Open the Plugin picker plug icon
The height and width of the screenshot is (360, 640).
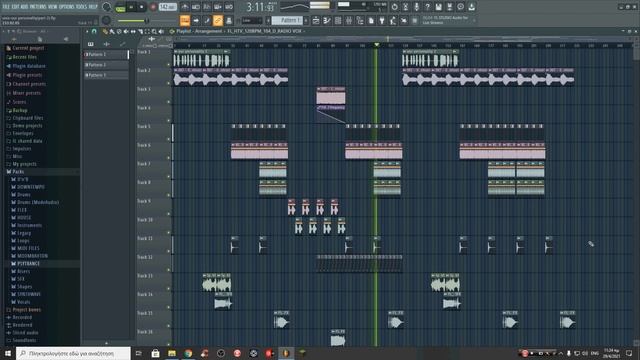[x=382, y=20]
